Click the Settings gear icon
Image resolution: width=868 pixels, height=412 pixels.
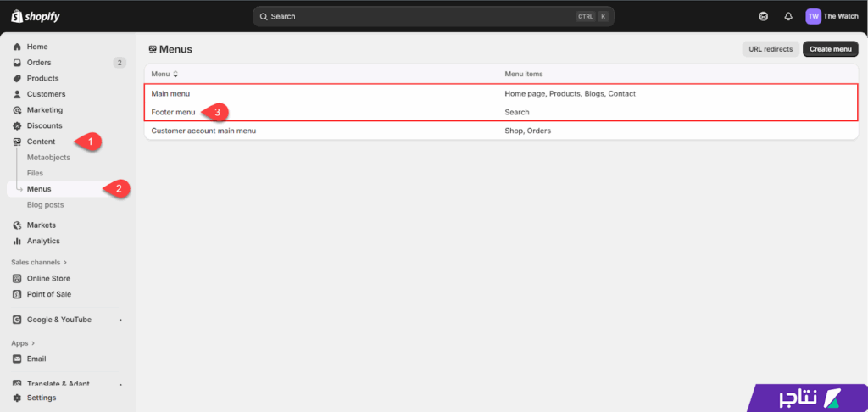17,398
